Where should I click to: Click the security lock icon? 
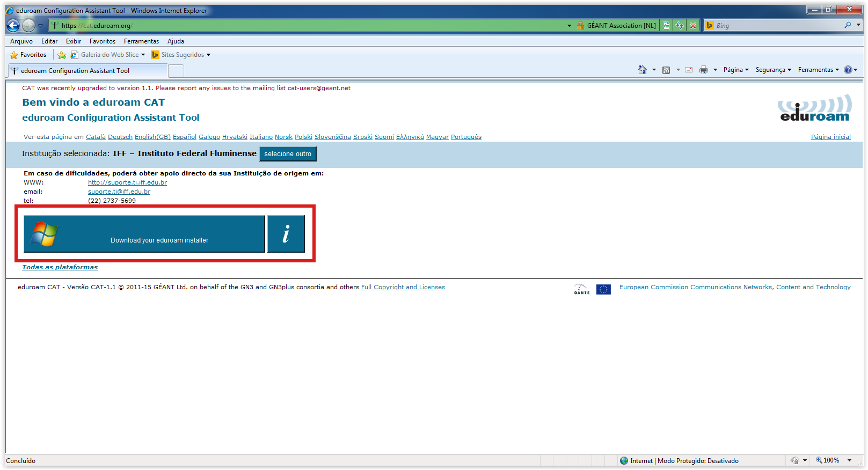click(x=580, y=25)
